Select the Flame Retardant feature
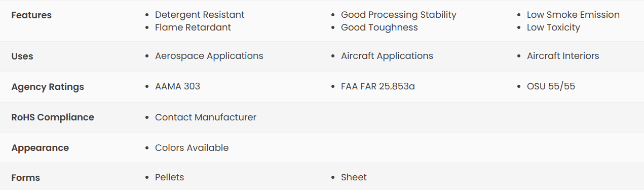Screen dimensions: 644x190 (193, 27)
